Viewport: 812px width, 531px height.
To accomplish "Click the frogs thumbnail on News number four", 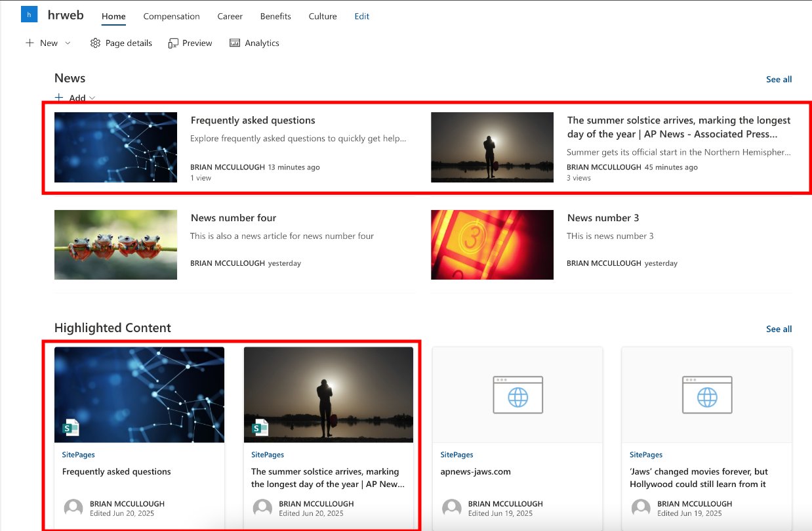I will [115, 245].
